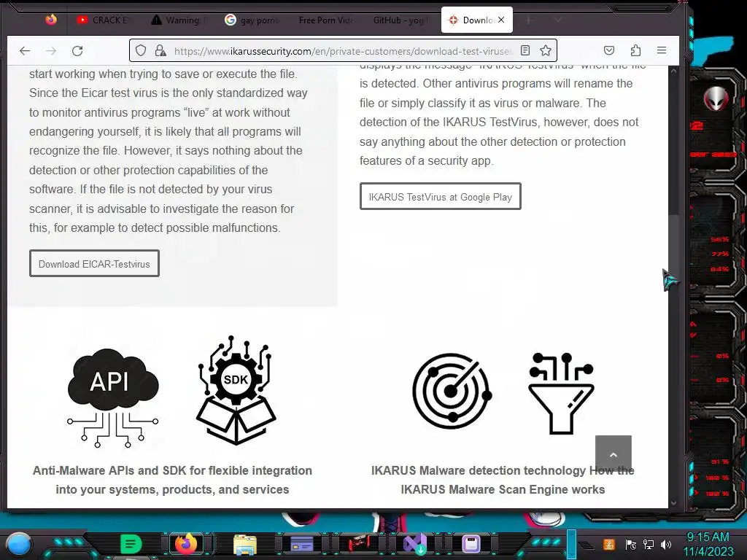Image resolution: width=747 pixels, height=560 pixels.
Task: Open IKARUS Malware detection technology link
Action: (x=503, y=480)
